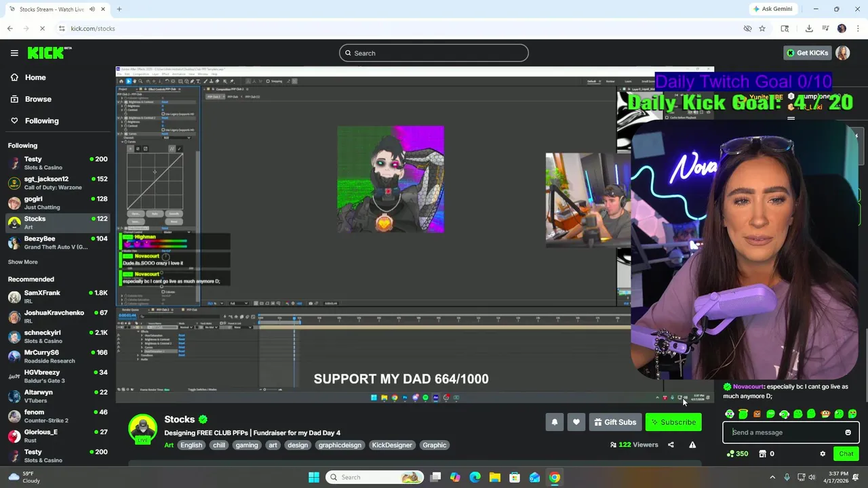Open the channel points 350 balance

[x=737, y=453]
